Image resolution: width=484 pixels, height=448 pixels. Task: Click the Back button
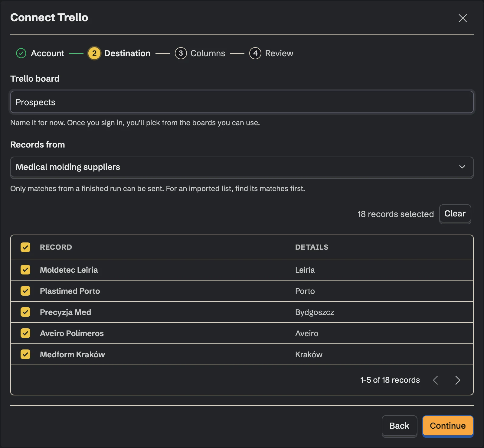click(x=399, y=426)
